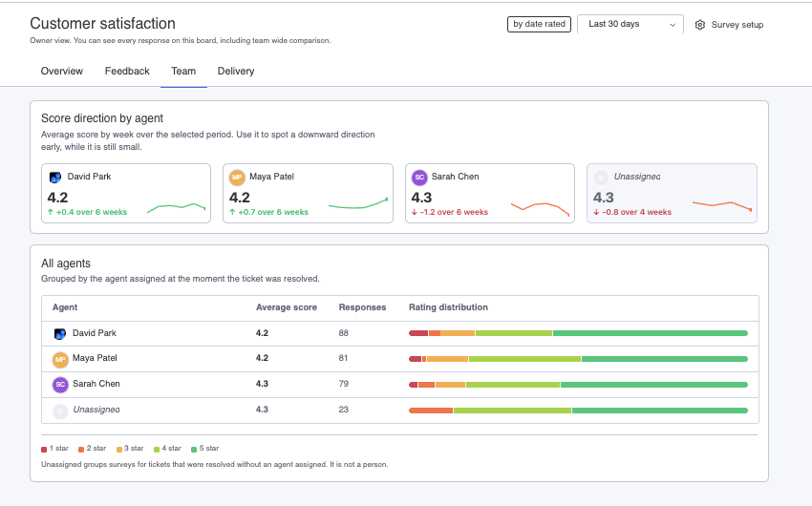This screenshot has height=506, width=812.
Task: Click the red down arrow on the Unassigned card
Action: 596,212
